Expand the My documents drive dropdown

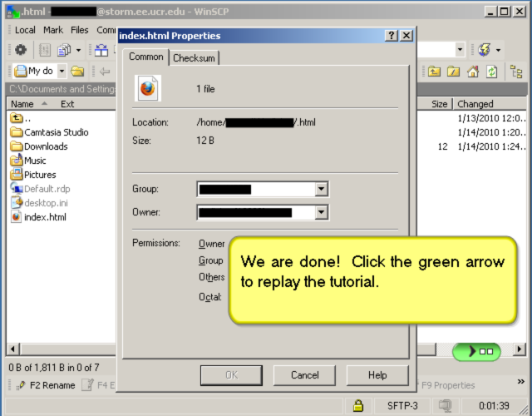[62, 72]
